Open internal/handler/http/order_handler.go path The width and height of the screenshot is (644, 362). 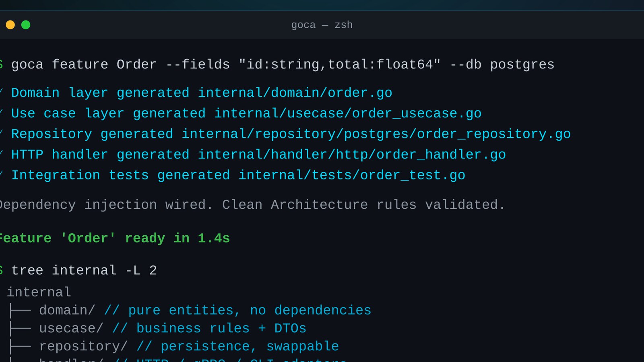352,155
